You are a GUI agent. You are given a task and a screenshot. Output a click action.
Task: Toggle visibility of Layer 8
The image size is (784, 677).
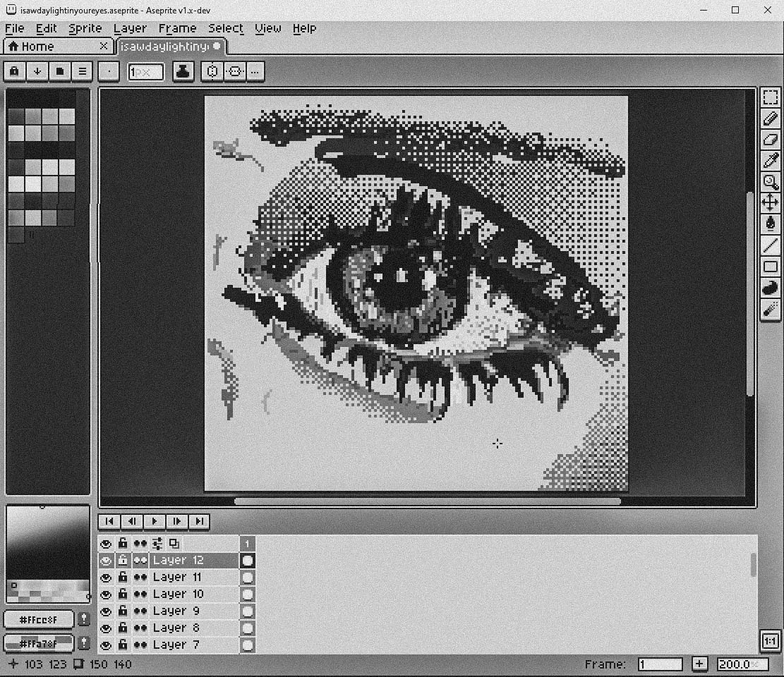click(x=106, y=628)
